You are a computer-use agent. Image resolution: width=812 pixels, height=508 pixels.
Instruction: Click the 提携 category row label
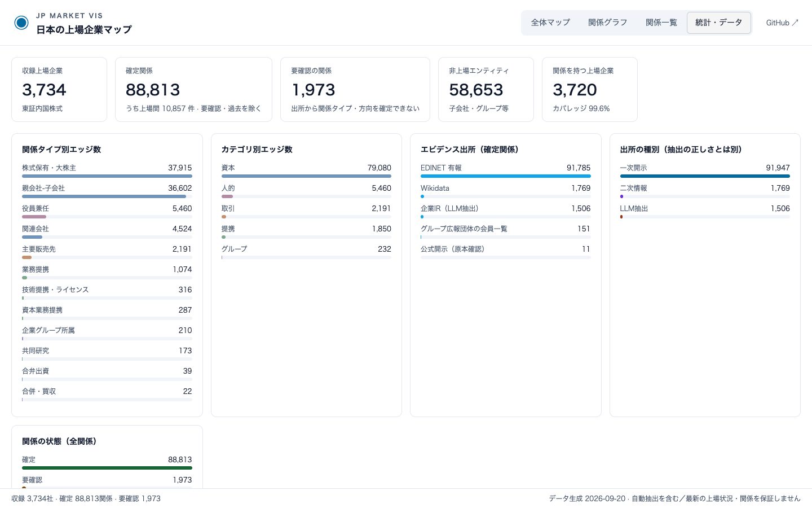click(228, 229)
